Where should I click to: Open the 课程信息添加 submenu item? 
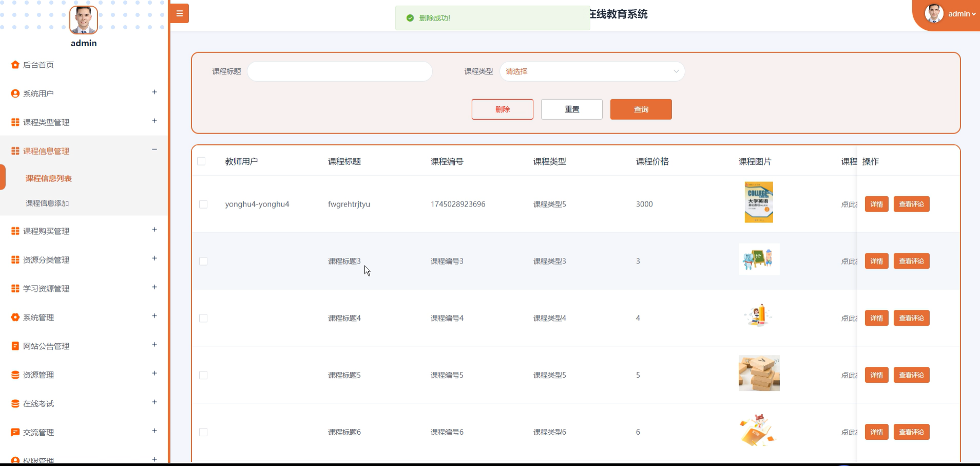tap(47, 203)
